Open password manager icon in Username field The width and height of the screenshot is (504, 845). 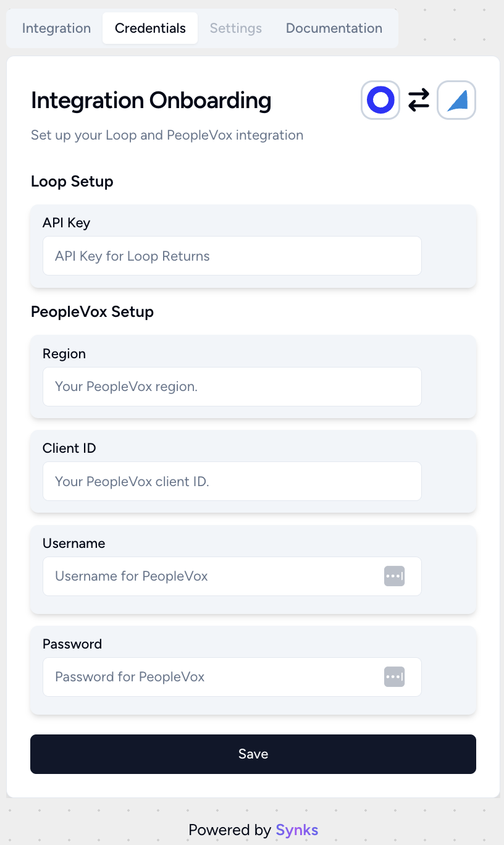coord(394,576)
